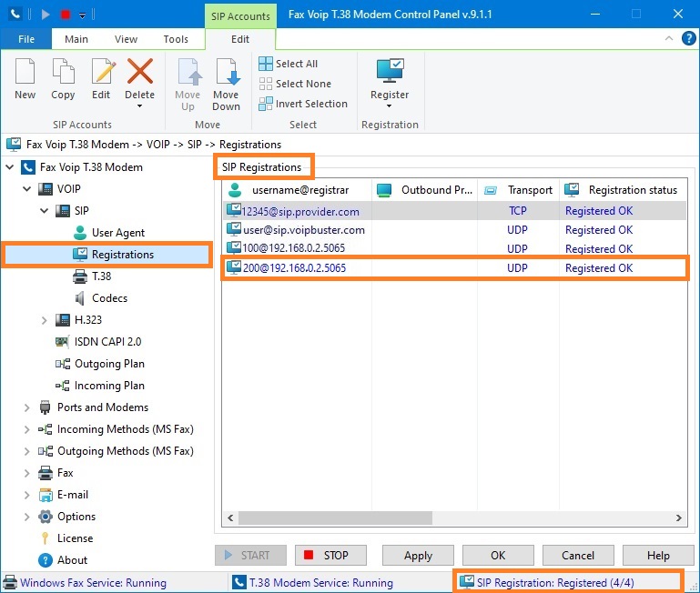Screen dimensions: 700x593
Task: Expand the H.323 tree node
Action: click(x=45, y=320)
